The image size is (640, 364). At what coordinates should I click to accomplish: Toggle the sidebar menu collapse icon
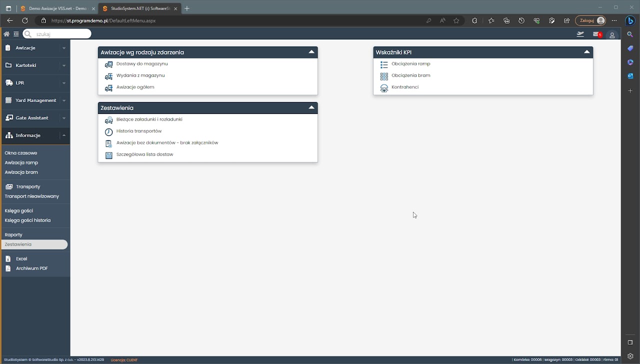tap(16, 34)
